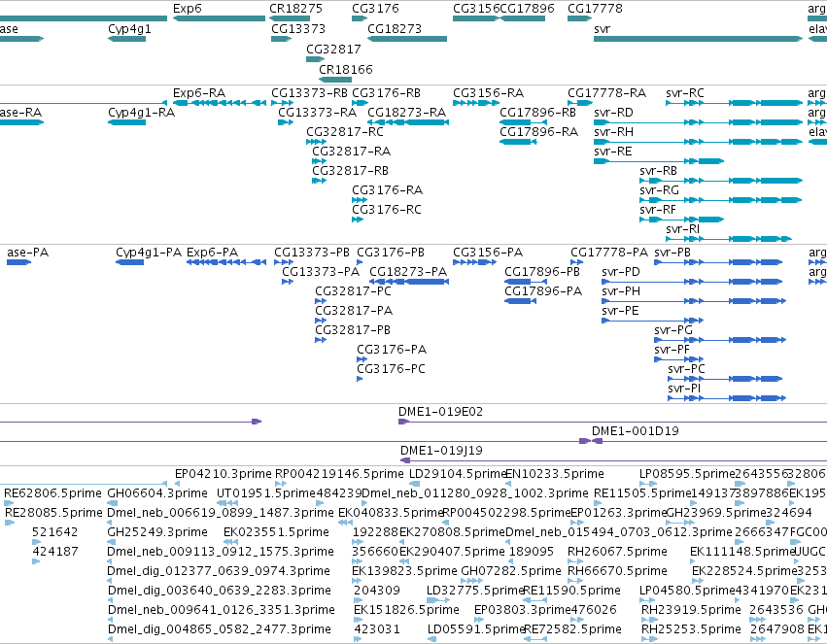The height and width of the screenshot is (644, 827).
Task: Click the CG3156-PA protein label
Action: click(488, 253)
